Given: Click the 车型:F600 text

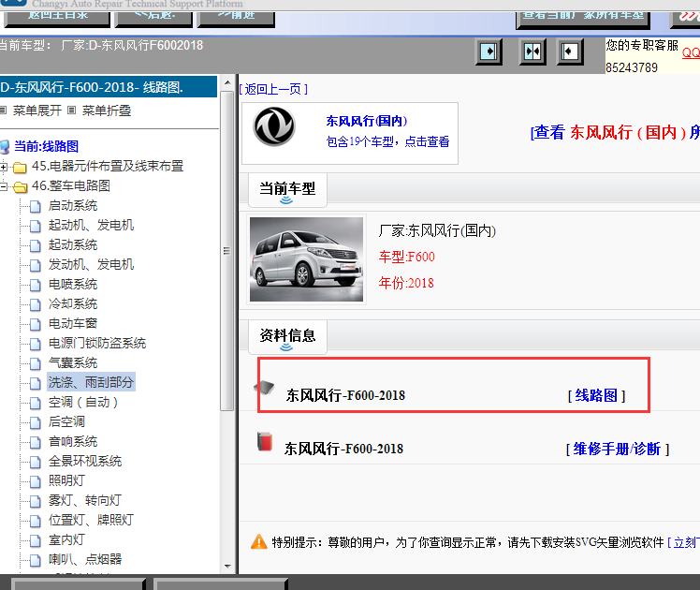Looking at the screenshot, I should (x=406, y=257).
